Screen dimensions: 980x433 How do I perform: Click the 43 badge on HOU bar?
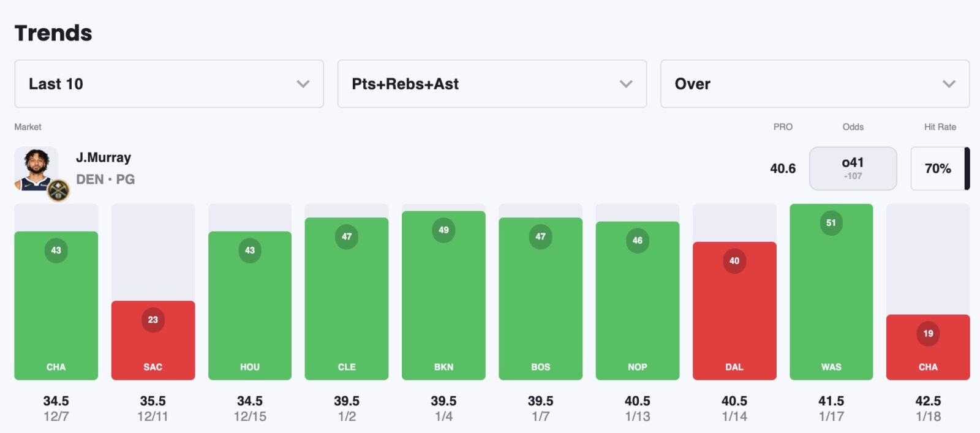(x=250, y=250)
